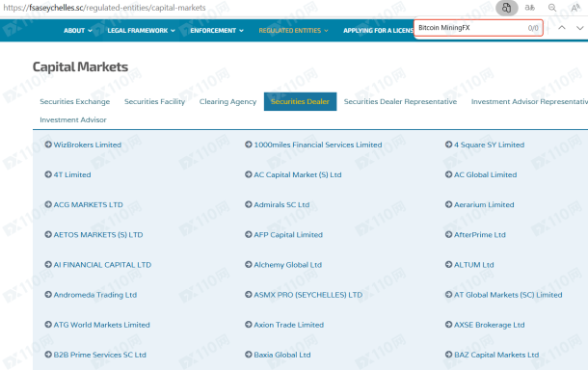Click arrow icon beside Aerarium Limited
This screenshot has width=588, height=370.
coord(448,204)
